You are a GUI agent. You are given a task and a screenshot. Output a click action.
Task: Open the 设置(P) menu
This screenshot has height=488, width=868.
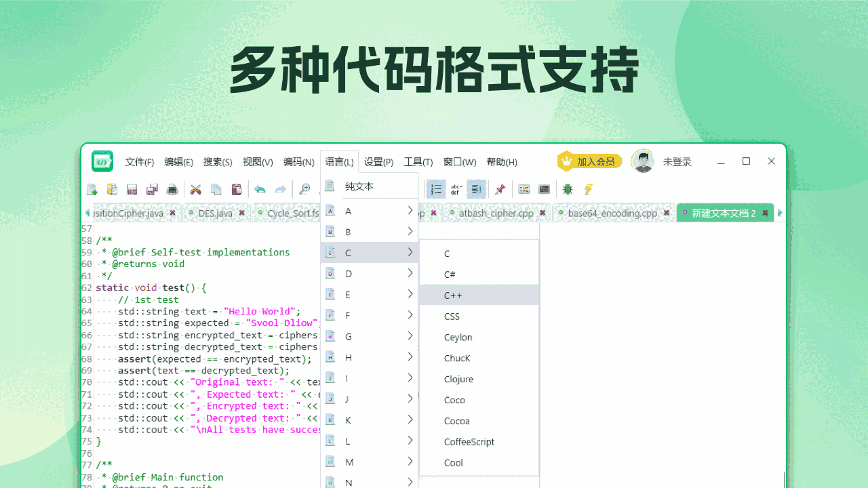point(378,162)
